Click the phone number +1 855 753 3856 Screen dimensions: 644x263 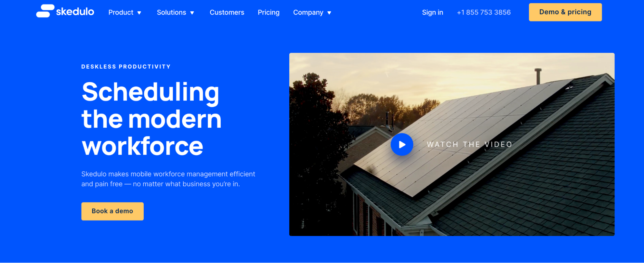coord(484,13)
